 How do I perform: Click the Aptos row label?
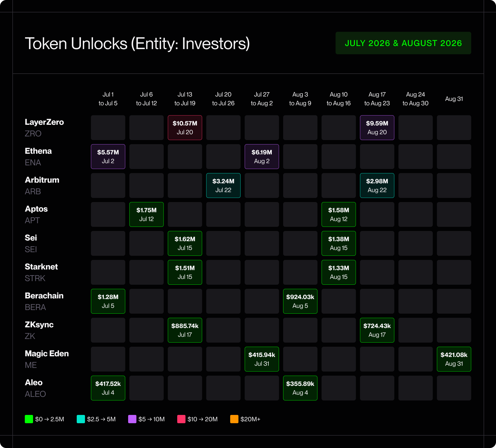(36, 209)
